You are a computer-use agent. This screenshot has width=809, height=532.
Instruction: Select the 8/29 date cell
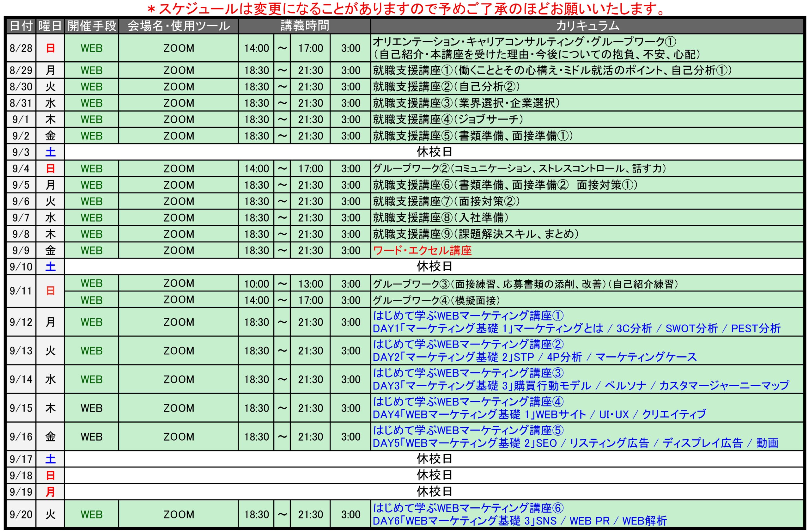click(x=21, y=70)
